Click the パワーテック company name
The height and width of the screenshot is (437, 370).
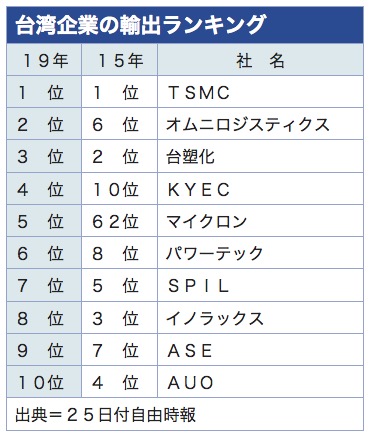tap(215, 254)
